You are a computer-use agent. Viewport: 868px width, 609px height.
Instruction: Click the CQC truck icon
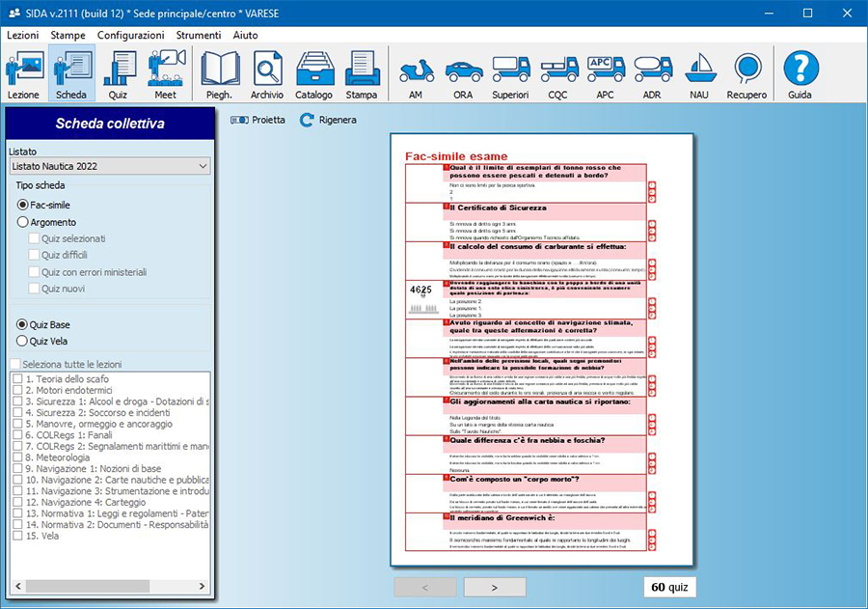pyautogui.click(x=558, y=74)
